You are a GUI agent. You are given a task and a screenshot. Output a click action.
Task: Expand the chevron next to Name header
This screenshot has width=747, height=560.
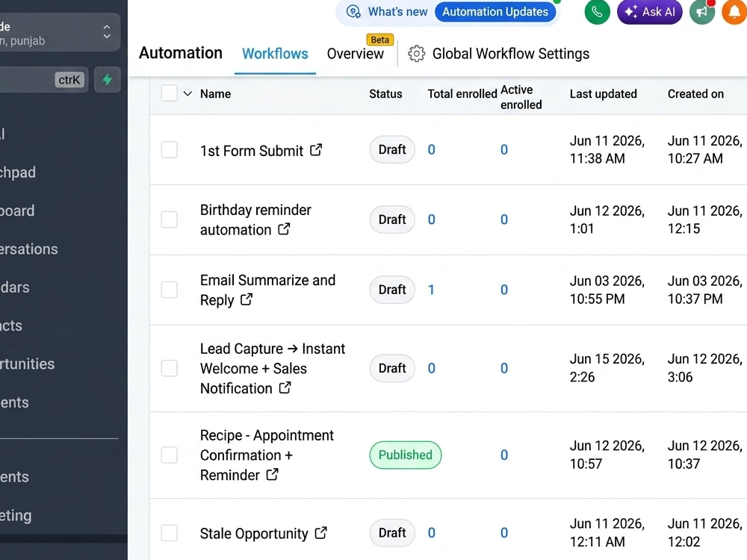(x=187, y=94)
